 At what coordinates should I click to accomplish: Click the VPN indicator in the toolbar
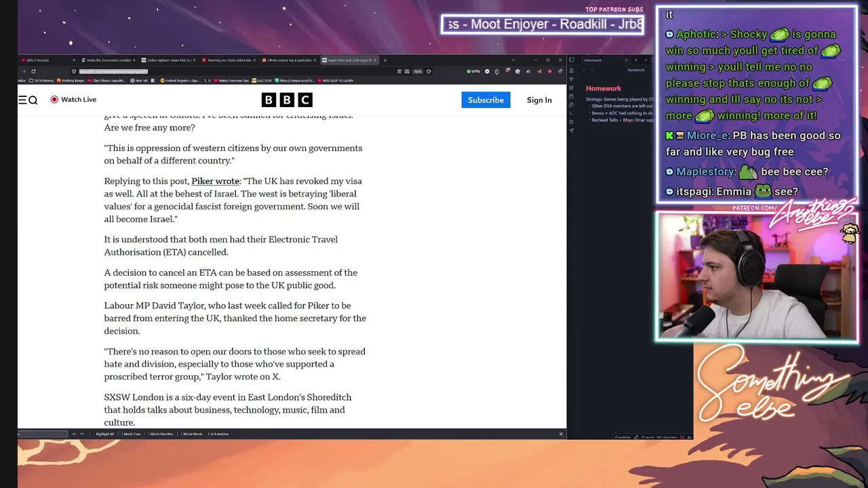point(473,71)
